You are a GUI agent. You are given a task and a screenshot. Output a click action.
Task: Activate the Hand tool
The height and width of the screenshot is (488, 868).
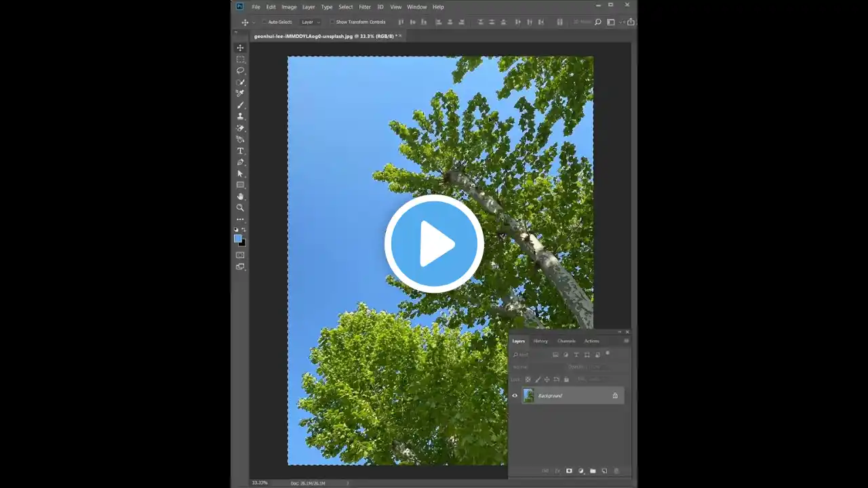[240, 197]
